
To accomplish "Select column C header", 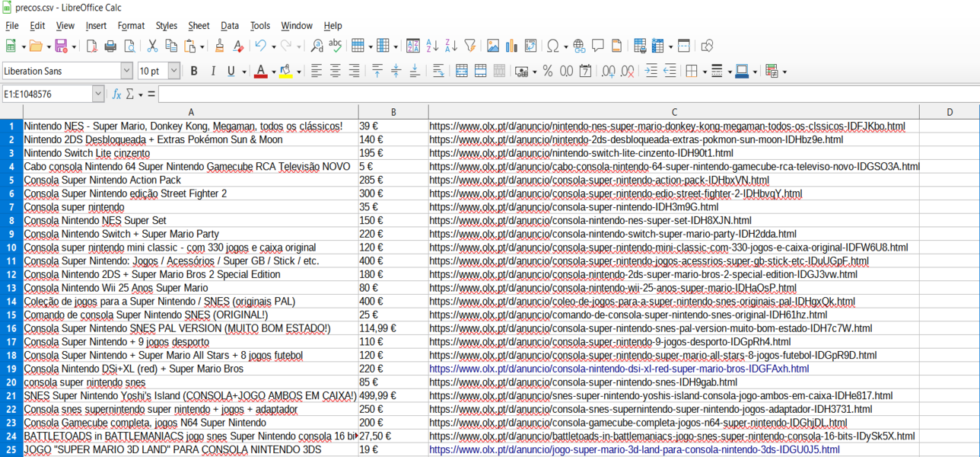I will (674, 112).
